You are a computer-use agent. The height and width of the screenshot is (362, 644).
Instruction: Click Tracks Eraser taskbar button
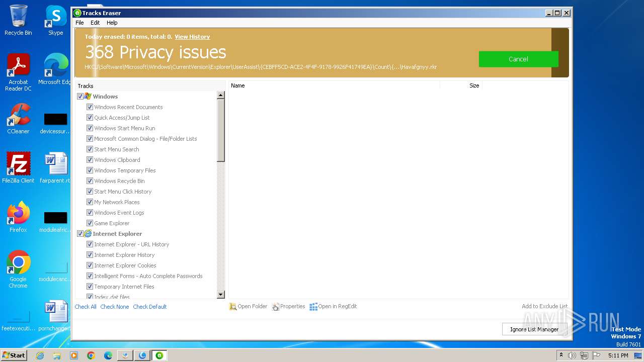point(159,355)
